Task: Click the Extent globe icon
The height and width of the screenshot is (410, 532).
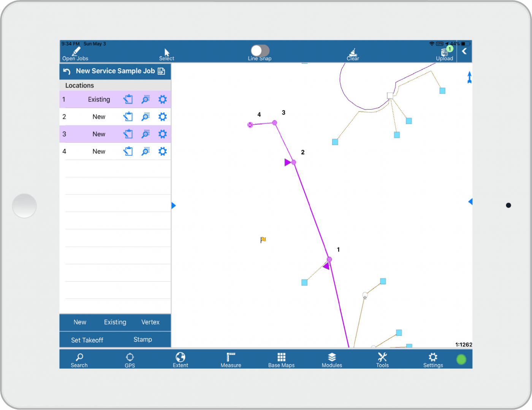Action: click(180, 359)
